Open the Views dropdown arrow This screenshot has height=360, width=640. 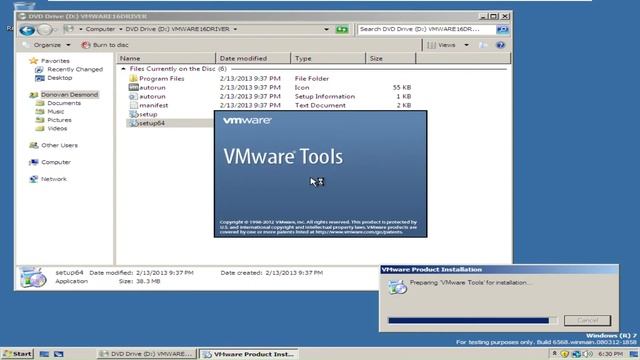466,45
